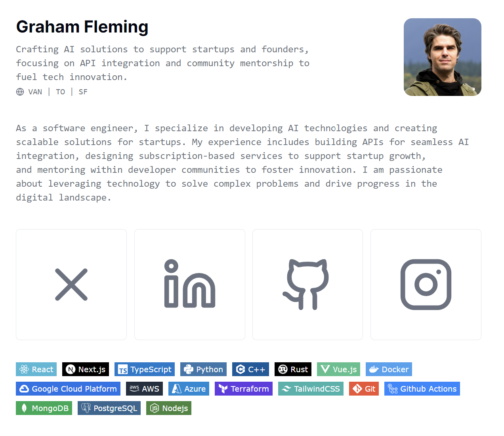Screen dimensions: 504x436
Task: Select the PostgreSQL badge
Action: [x=109, y=408]
